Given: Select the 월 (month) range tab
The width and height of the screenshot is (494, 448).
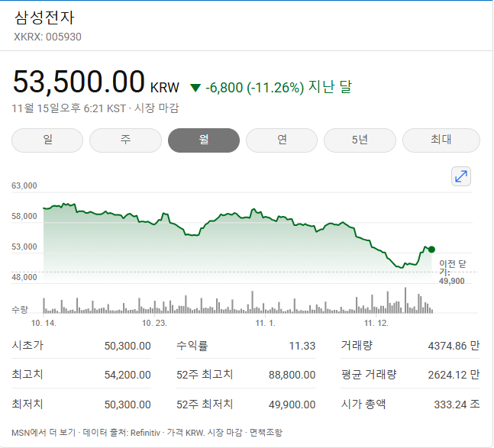Looking at the screenshot, I should pyautogui.click(x=204, y=140).
